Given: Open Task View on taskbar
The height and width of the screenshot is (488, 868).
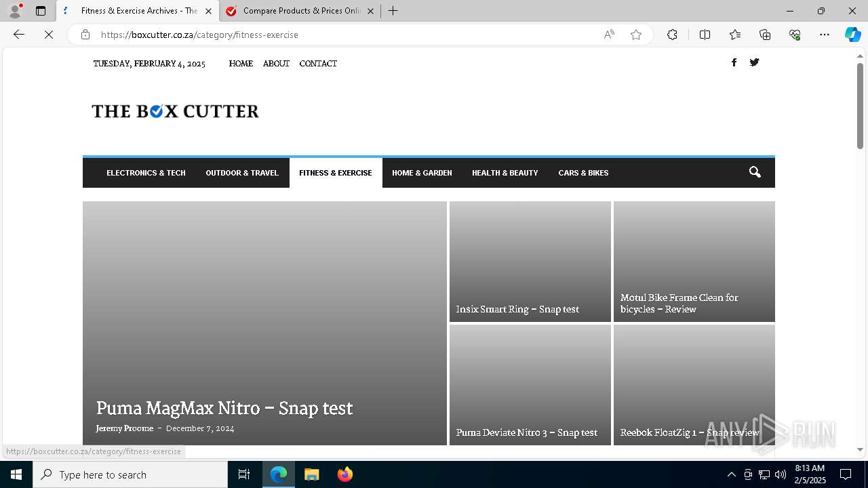Looking at the screenshot, I should click(x=244, y=474).
